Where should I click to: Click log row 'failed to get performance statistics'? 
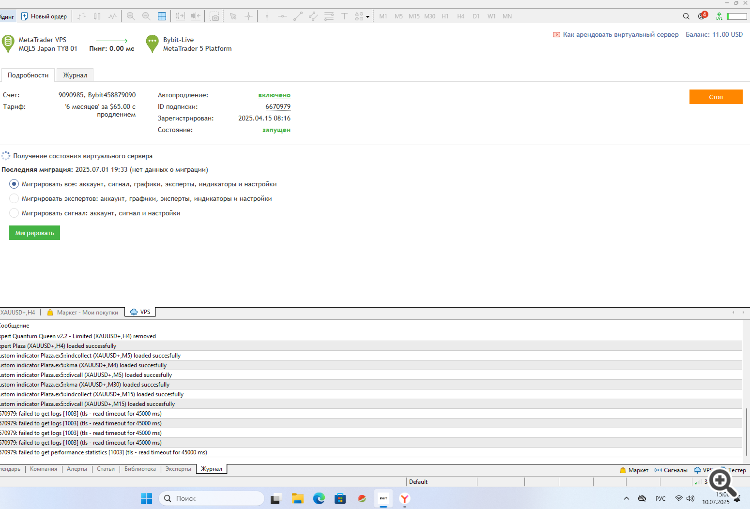click(371, 452)
